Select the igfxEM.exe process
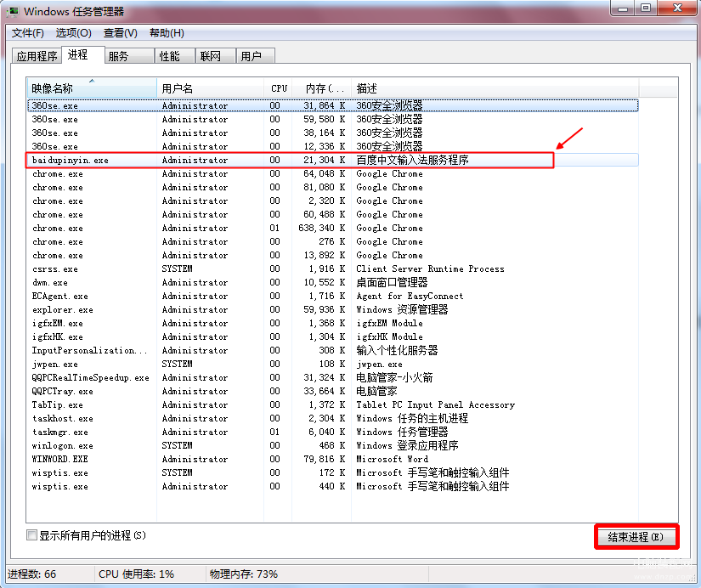 click(x=332, y=323)
